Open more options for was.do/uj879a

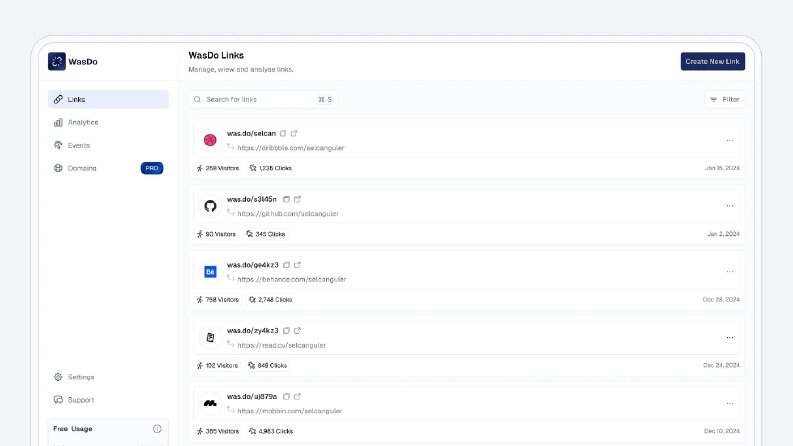[730, 404]
